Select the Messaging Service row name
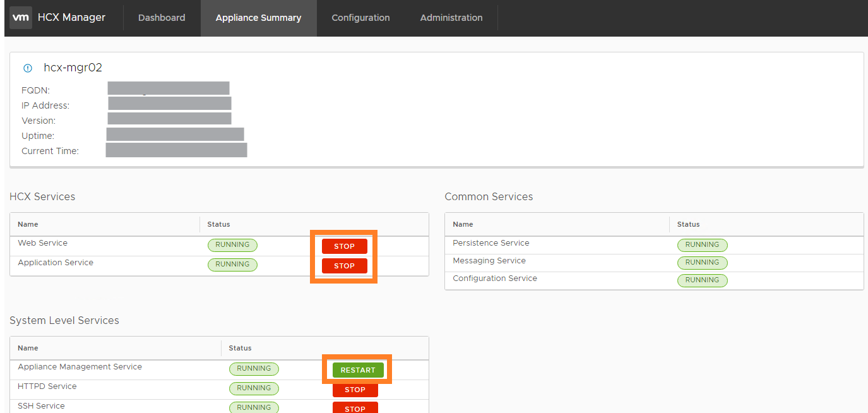This screenshot has width=868, height=413. click(489, 261)
